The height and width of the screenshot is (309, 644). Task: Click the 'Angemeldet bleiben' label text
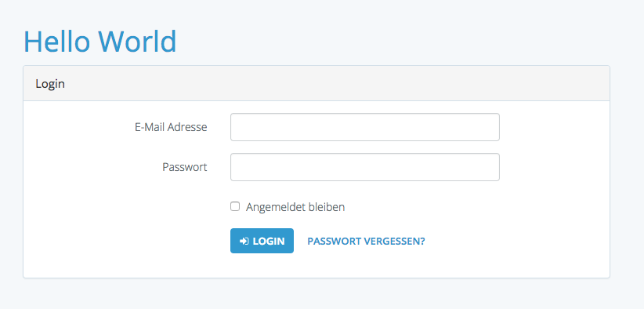click(295, 207)
